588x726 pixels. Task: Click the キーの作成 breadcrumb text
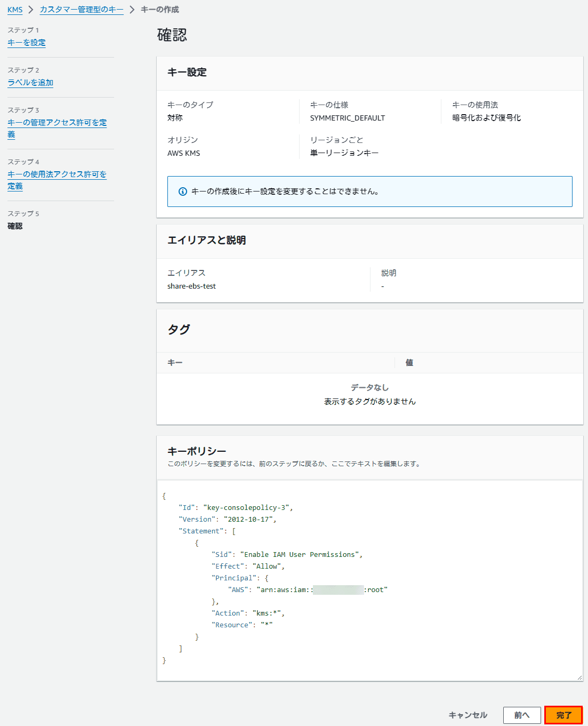point(160,10)
